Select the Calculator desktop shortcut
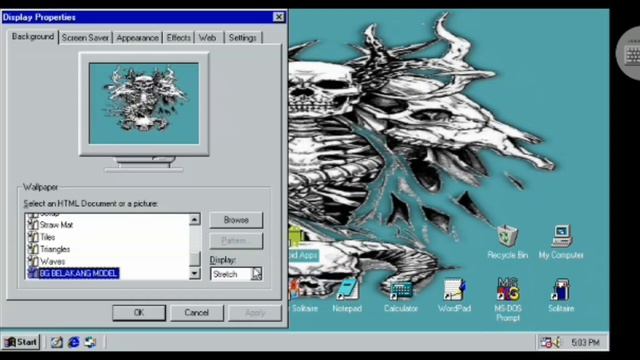This screenshot has width=640, height=360. pyautogui.click(x=400, y=296)
